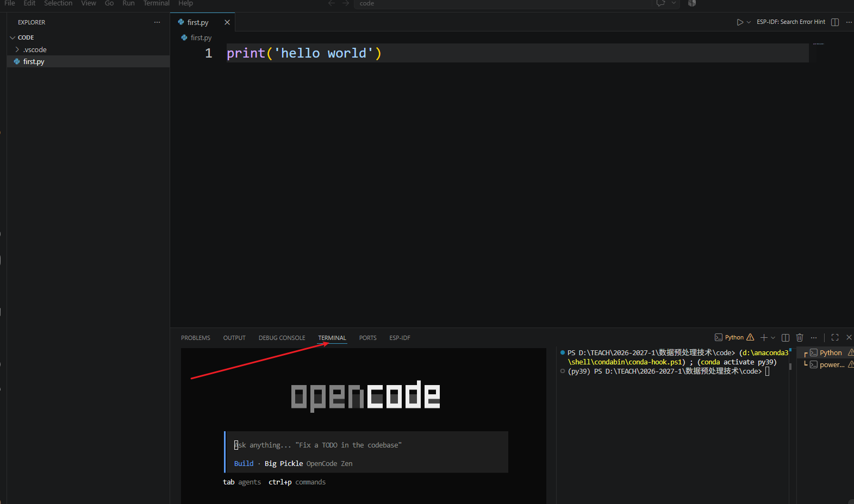Close the first.py editor tab

click(x=227, y=22)
